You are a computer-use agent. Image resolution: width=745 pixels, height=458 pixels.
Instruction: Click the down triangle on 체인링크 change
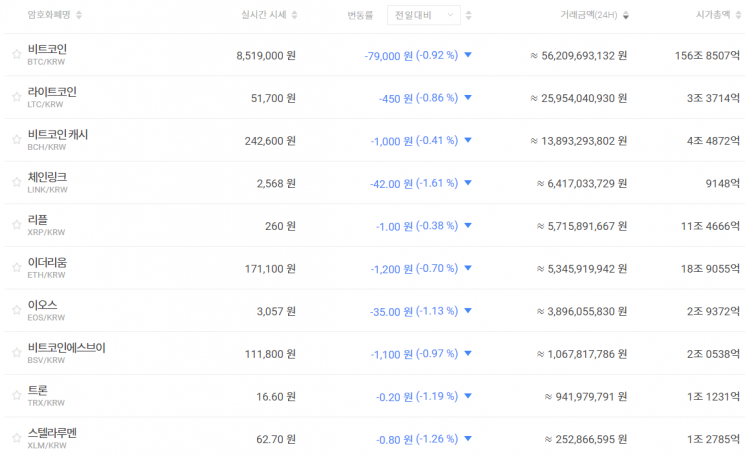tap(468, 183)
